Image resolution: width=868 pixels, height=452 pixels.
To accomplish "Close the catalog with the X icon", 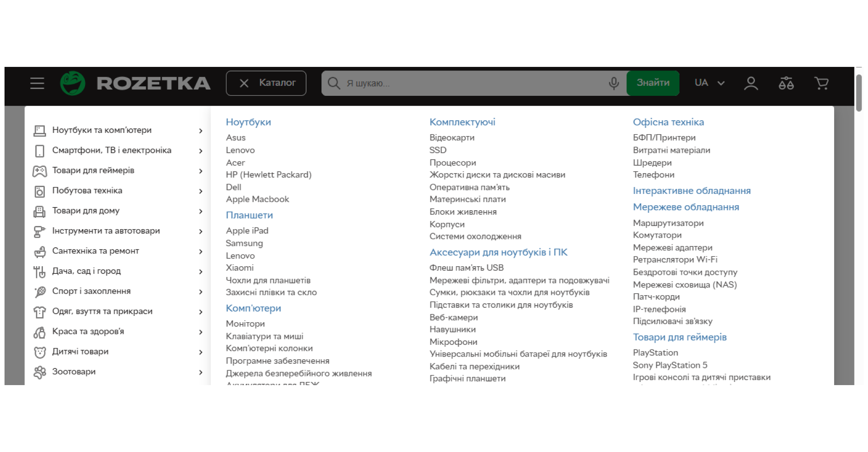I will coord(244,83).
